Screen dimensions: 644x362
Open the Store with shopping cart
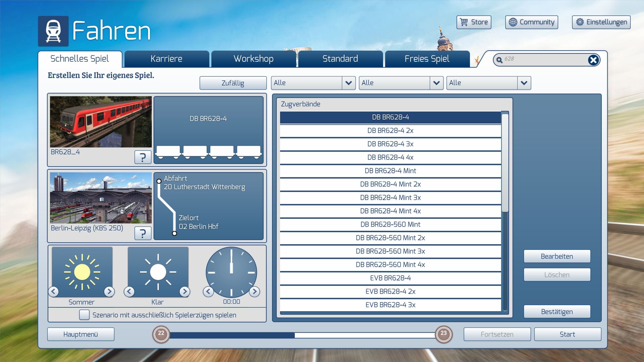point(474,22)
